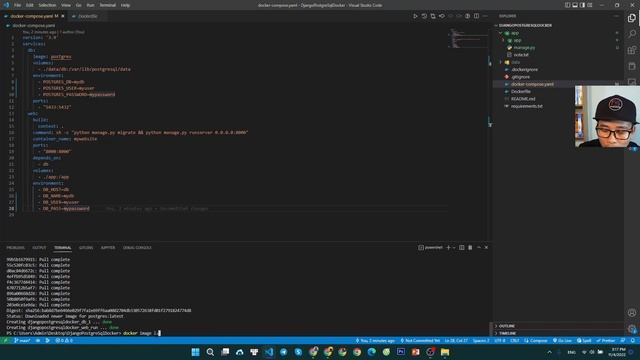Open Microsoft Edge from the taskbar
Image resolution: width=640 pixels, height=360 pixels.
[371, 352]
